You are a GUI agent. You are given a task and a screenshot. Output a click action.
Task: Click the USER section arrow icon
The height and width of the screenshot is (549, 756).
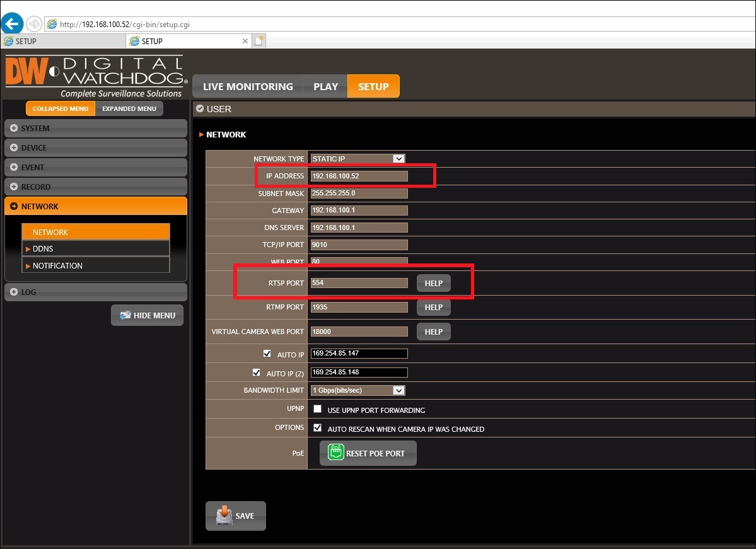199,108
